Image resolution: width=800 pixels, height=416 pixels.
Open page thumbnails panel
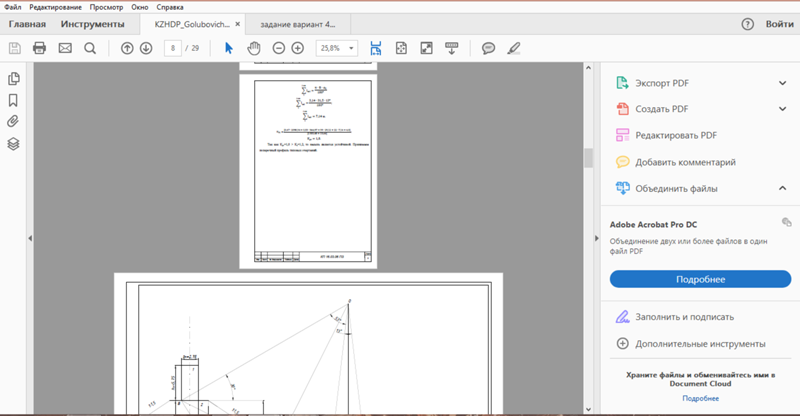coord(14,79)
